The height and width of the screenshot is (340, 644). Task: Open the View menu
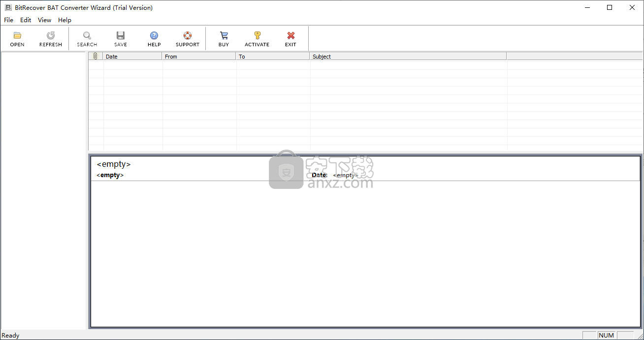click(45, 20)
